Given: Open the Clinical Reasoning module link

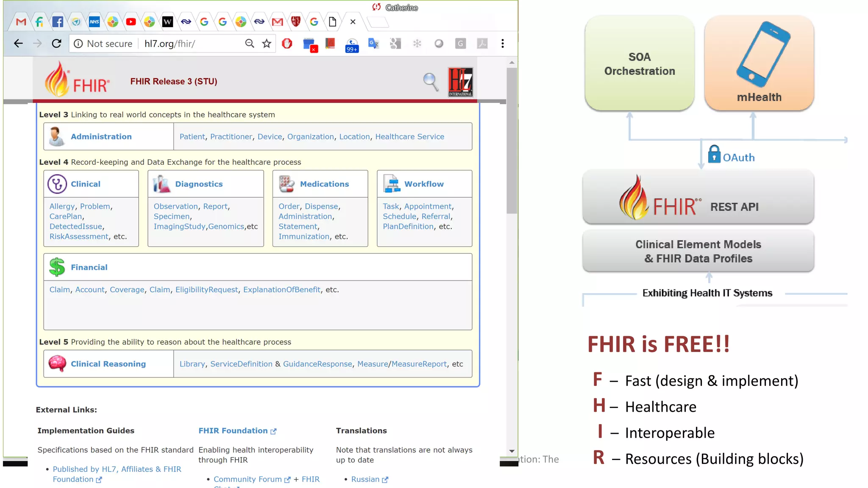Looking at the screenshot, I should point(108,364).
